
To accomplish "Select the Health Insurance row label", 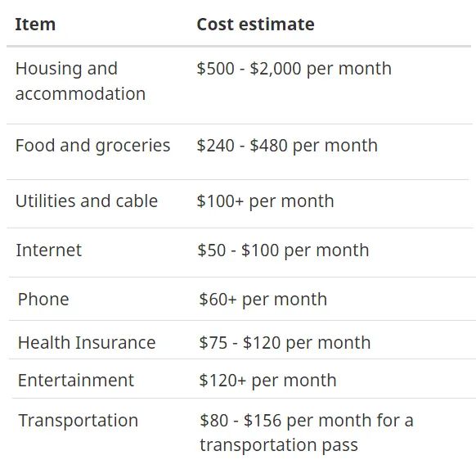I will click(87, 343).
